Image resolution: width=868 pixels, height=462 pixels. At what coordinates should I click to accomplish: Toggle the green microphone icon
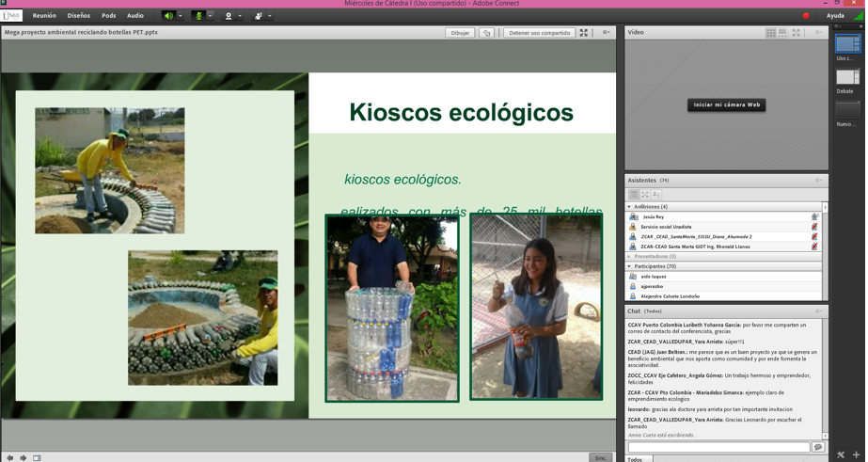click(198, 15)
